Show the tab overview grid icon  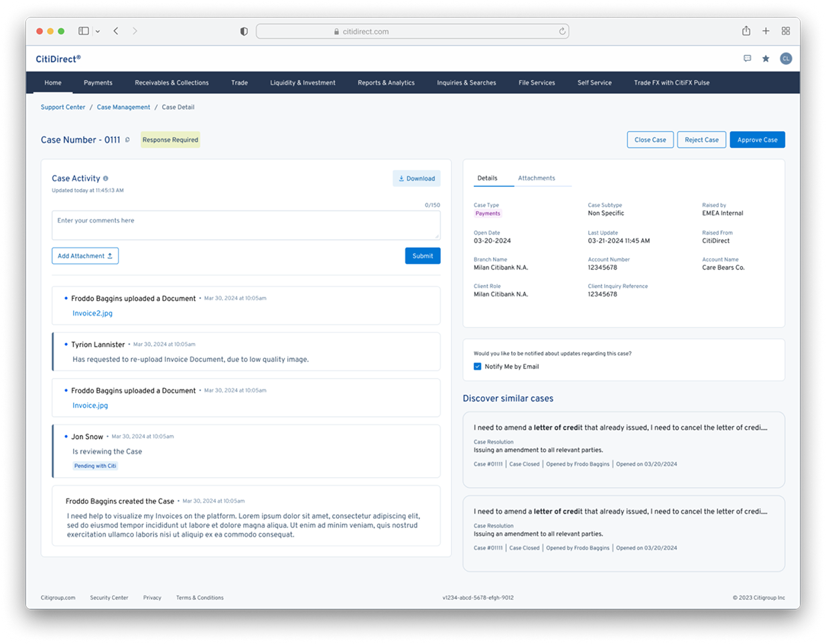(786, 31)
